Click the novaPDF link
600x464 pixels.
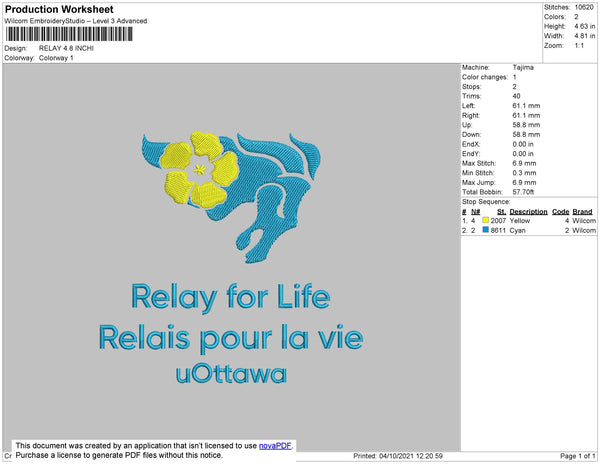point(275,446)
